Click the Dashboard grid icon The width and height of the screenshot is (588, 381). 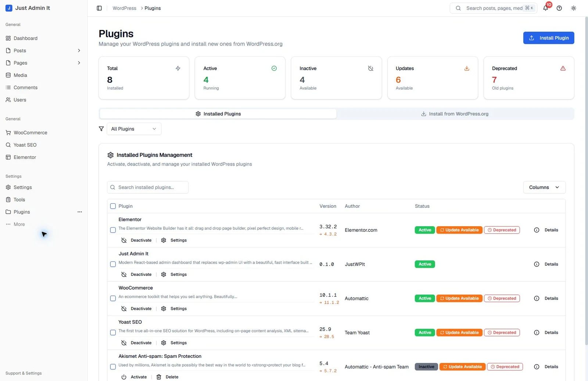coord(8,38)
